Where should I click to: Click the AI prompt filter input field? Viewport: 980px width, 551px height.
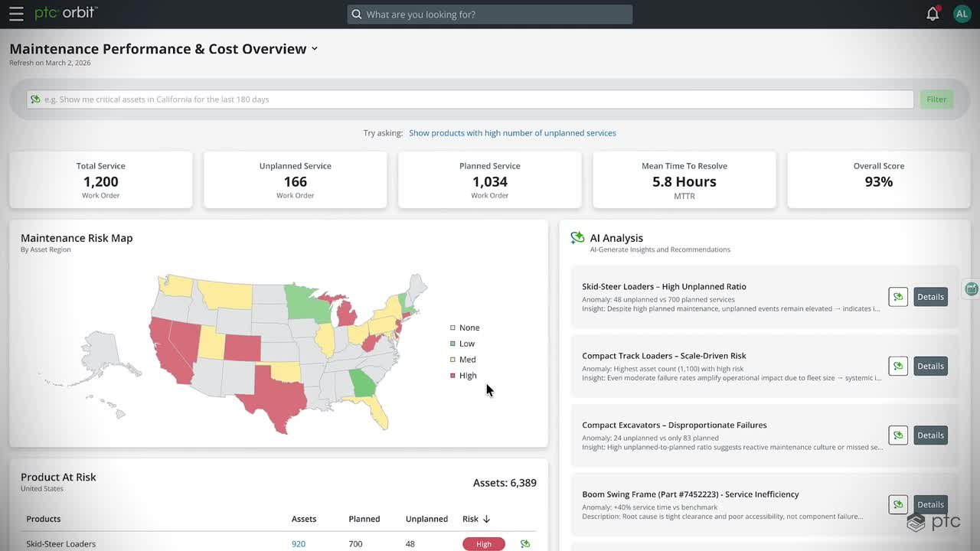coord(470,99)
